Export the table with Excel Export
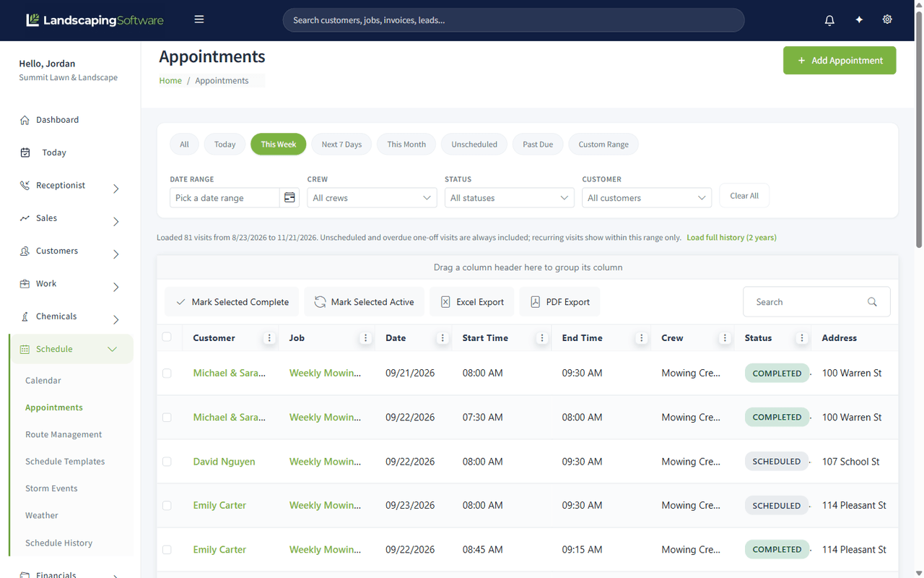The width and height of the screenshot is (924, 578). (473, 302)
